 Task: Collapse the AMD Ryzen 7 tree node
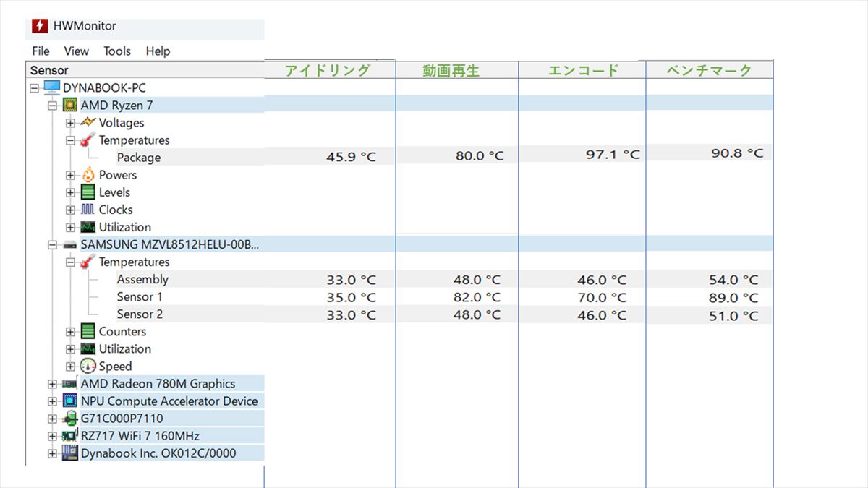pyautogui.click(x=52, y=106)
